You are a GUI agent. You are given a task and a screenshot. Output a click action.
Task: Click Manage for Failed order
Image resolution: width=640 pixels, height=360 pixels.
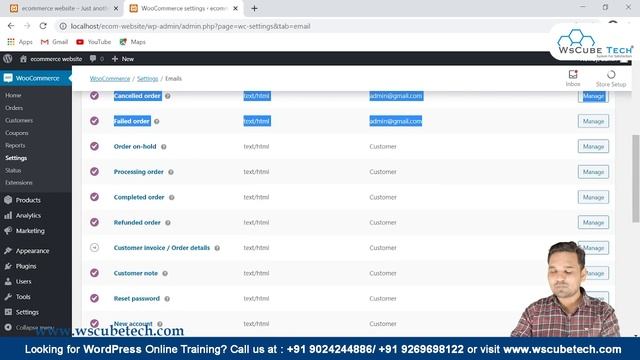click(x=593, y=121)
